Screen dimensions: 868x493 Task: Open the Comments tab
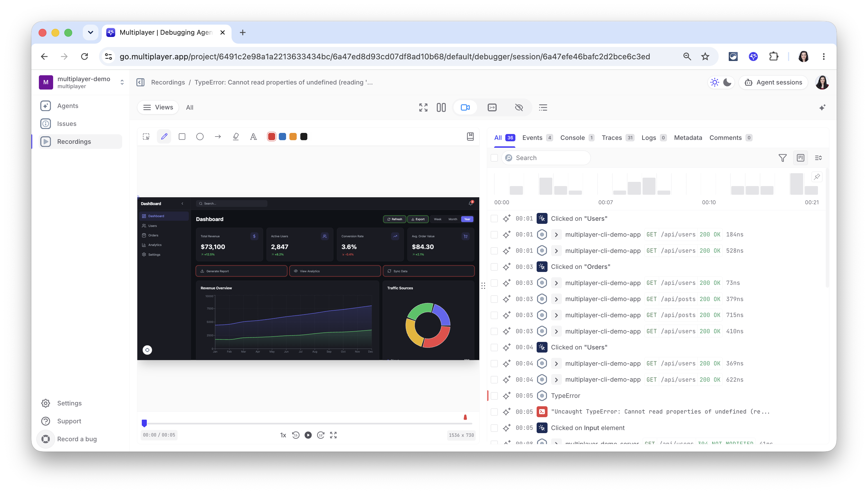(731, 138)
